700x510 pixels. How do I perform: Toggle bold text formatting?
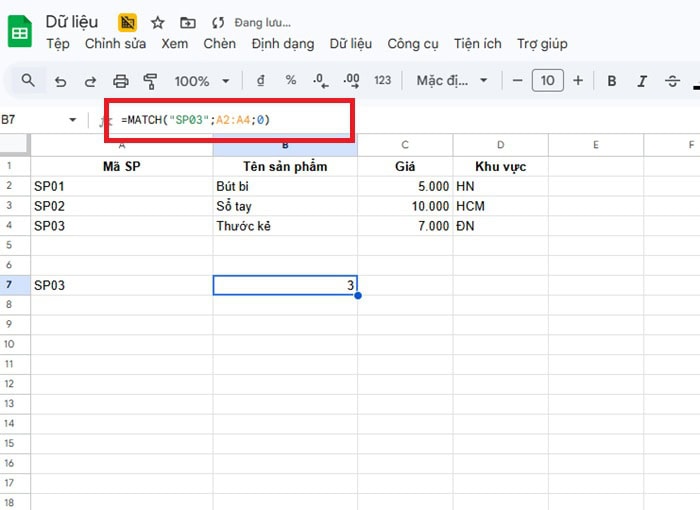click(x=612, y=81)
